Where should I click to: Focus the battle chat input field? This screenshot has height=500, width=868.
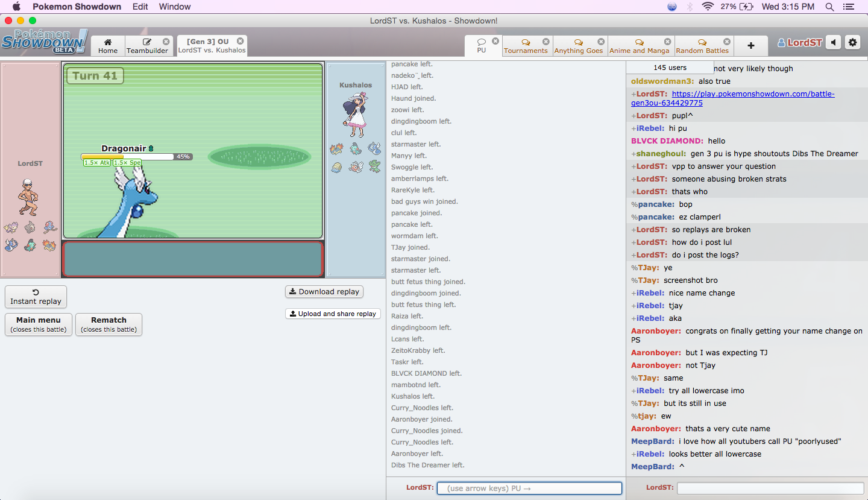coord(529,488)
